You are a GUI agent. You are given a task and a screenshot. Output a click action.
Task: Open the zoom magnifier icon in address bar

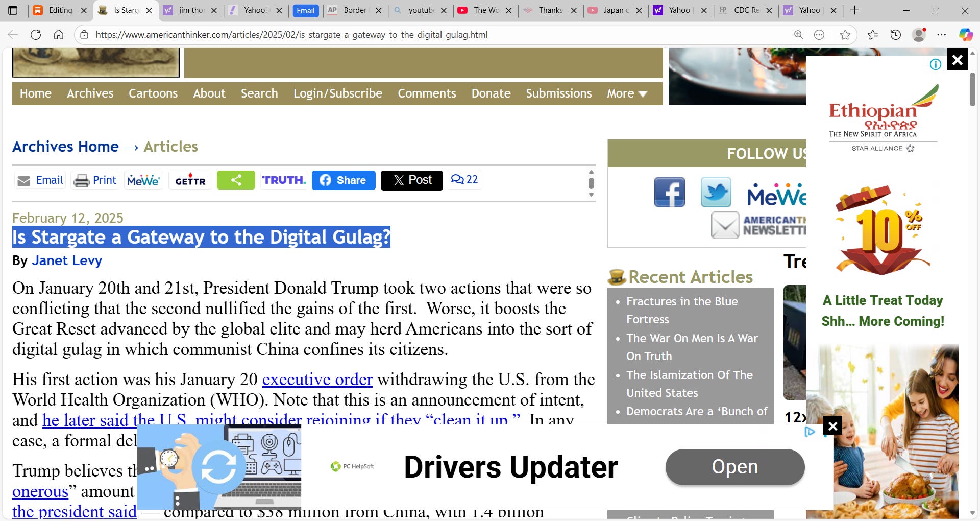798,35
